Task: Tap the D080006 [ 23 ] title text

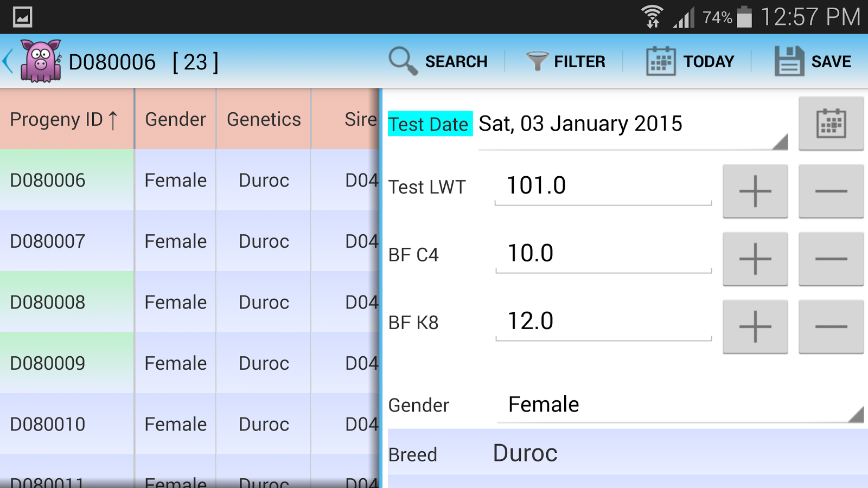Action: (144, 62)
